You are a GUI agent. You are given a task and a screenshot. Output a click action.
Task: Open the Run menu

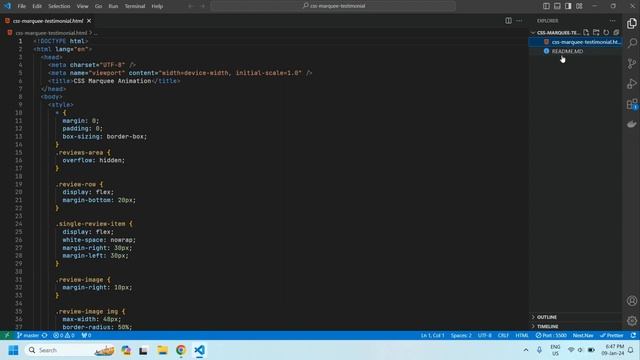[x=113, y=6]
